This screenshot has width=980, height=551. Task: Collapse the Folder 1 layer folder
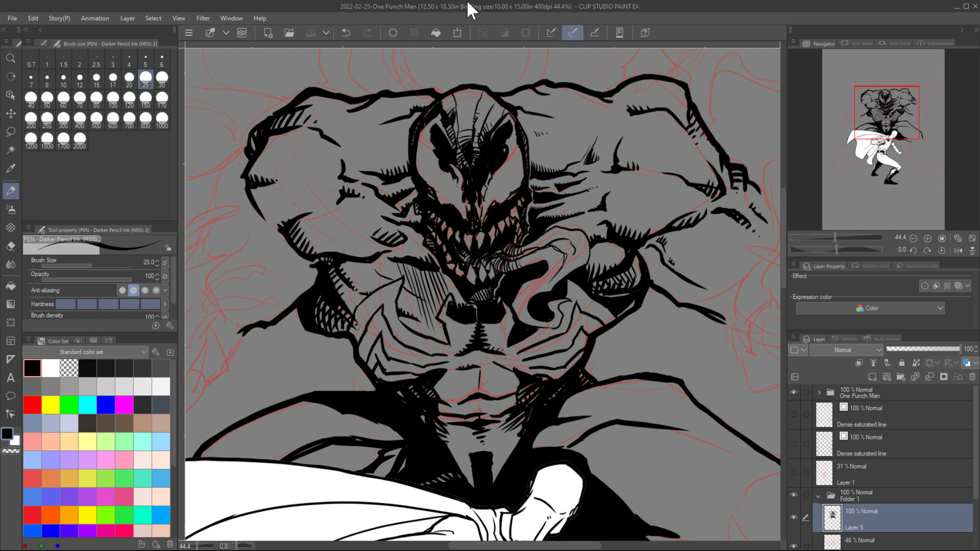click(x=818, y=496)
